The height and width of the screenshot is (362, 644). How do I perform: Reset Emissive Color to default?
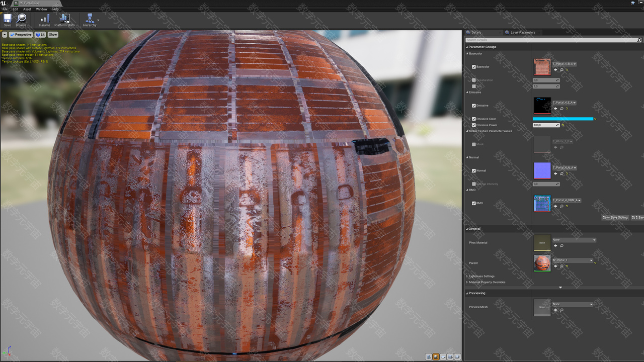(x=595, y=119)
